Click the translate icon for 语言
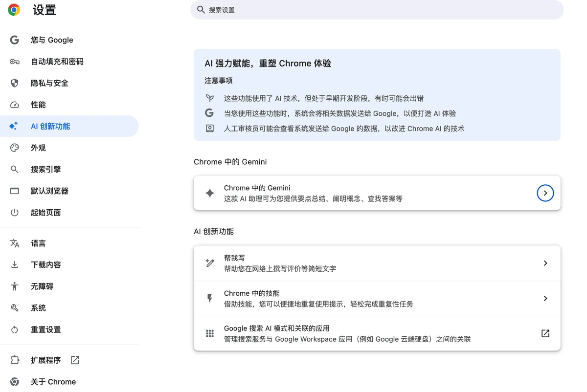Viewport: 587px width, 392px height. pos(15,243)
